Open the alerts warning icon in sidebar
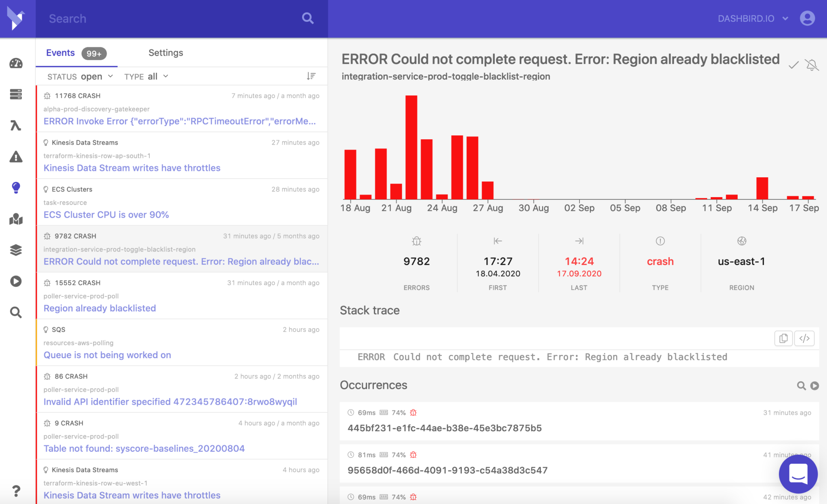 [x=15, y=157]
